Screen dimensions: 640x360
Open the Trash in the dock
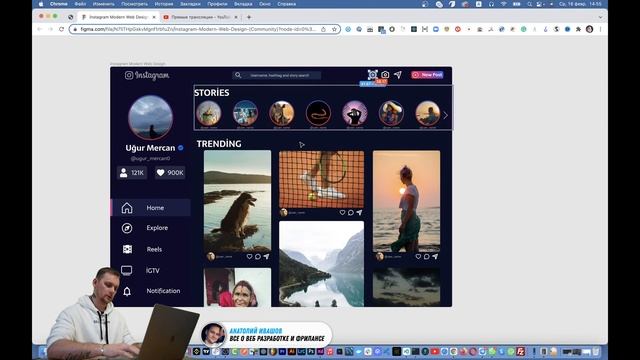coord(596,351)
